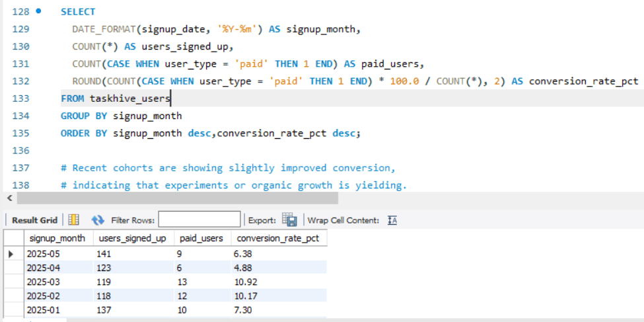Click the conversion rate cell 10.17
Viewport: 644px width, 322px height.
[279, 296]
